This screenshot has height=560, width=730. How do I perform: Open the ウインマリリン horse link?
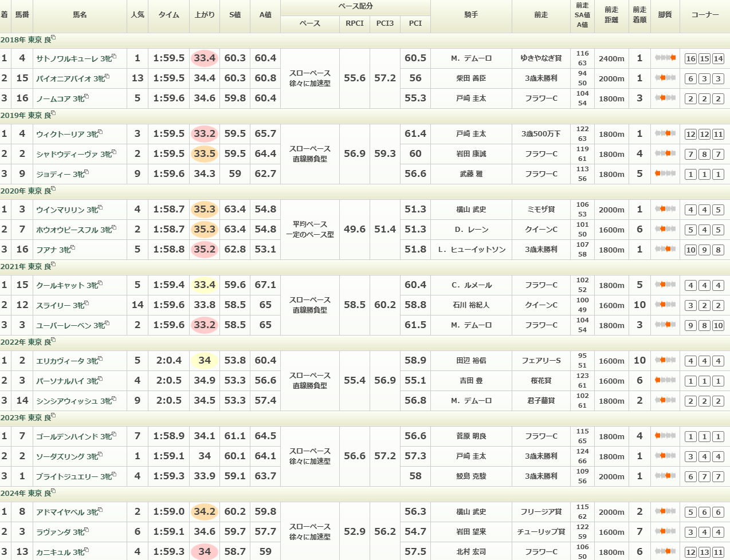pos(60,210)
